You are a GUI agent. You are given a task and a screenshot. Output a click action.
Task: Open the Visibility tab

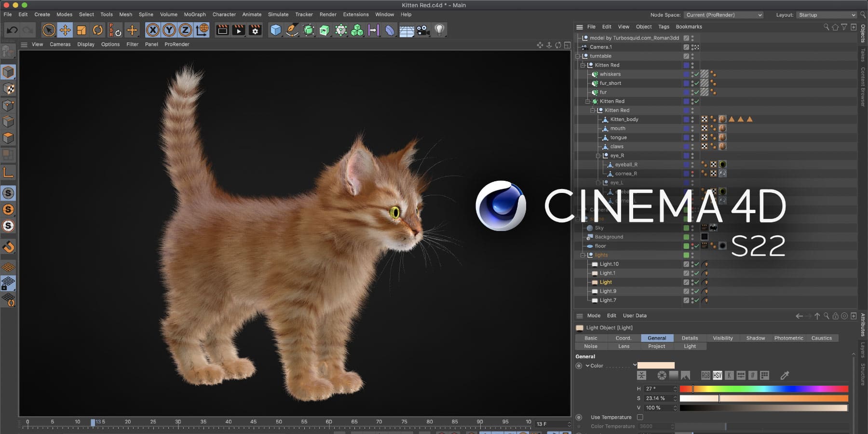723,338
